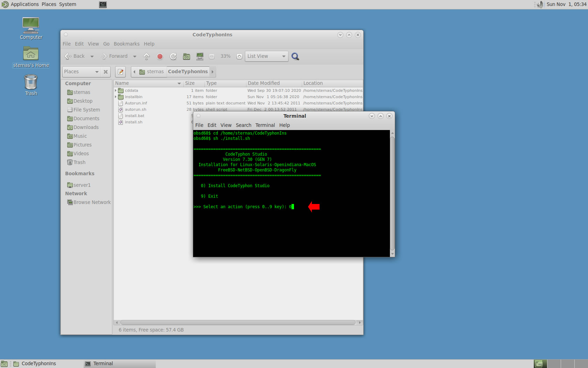Sort by Name column header
The image size is (588, 368).
coord(148,83)
